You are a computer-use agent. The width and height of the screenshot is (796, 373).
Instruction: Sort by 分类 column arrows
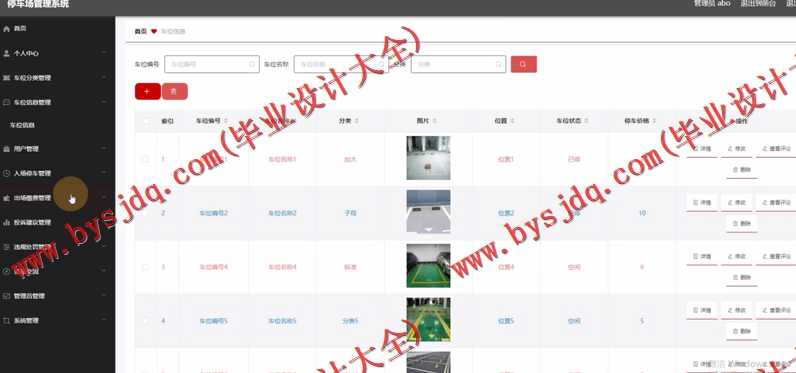[x=356, y=121]
